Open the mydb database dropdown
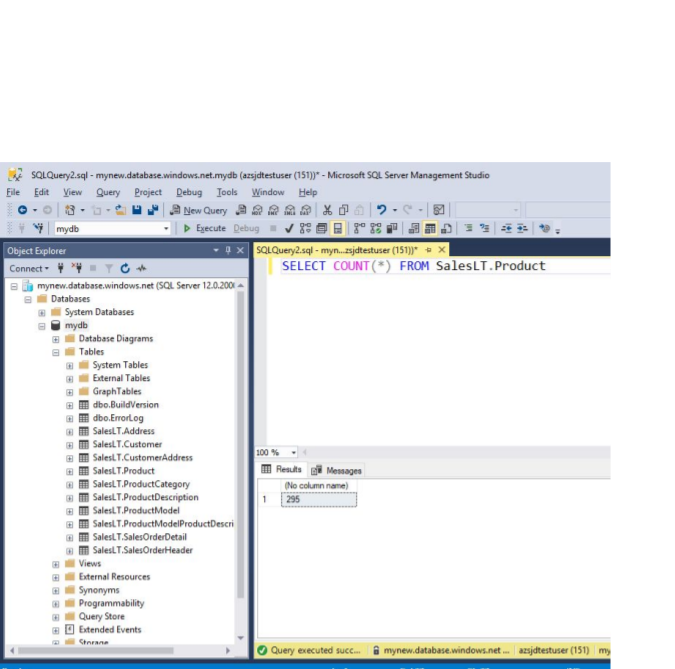Viewport: 675px width, 669px height. click(166, 229)
